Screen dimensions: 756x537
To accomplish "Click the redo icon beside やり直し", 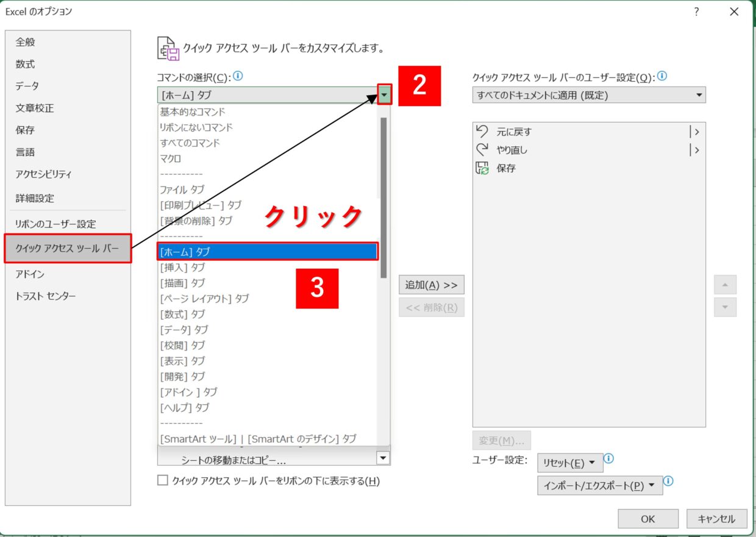I will tap(482, 149).
